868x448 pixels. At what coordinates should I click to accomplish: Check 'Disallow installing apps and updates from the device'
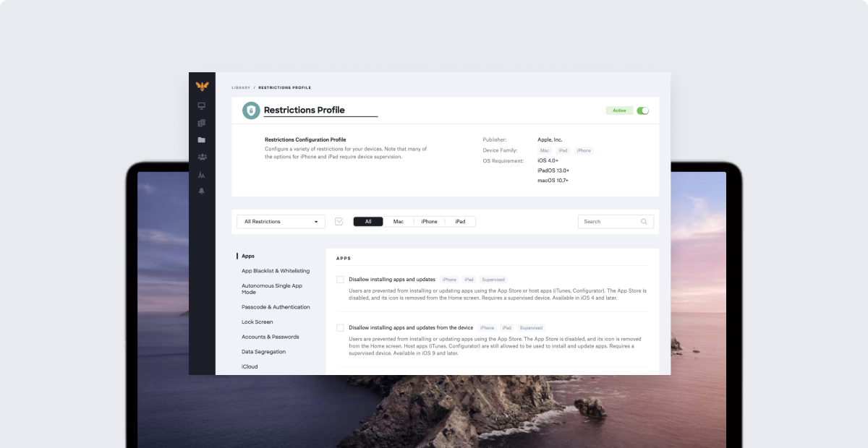point(340,328)
